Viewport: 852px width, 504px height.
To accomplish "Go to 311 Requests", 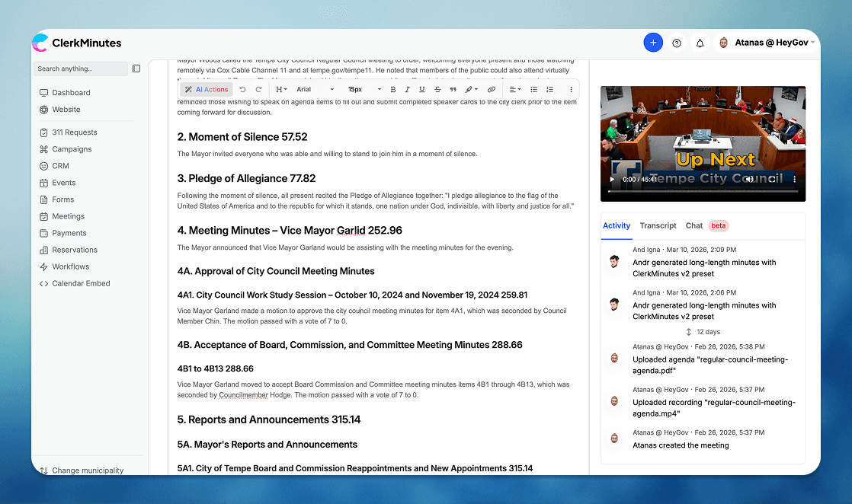I will [x=75, y=132].
